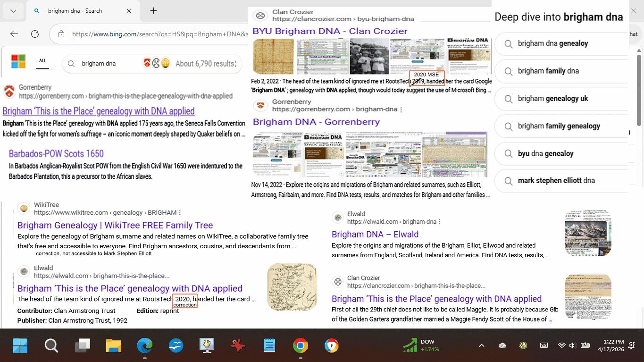The height and width of the screenshot is (362, 644).
Task: Go back using the browser back arrow
Action: tap(14, 34)
